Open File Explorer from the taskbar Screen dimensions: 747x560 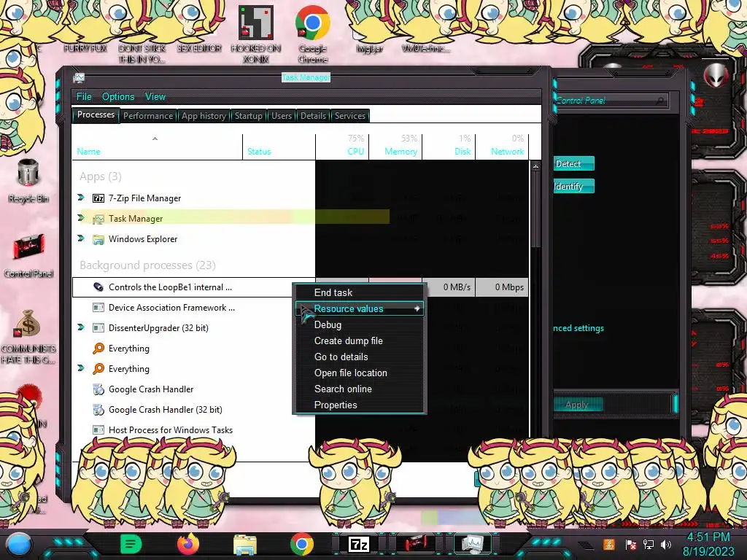(x=245, y=545)
